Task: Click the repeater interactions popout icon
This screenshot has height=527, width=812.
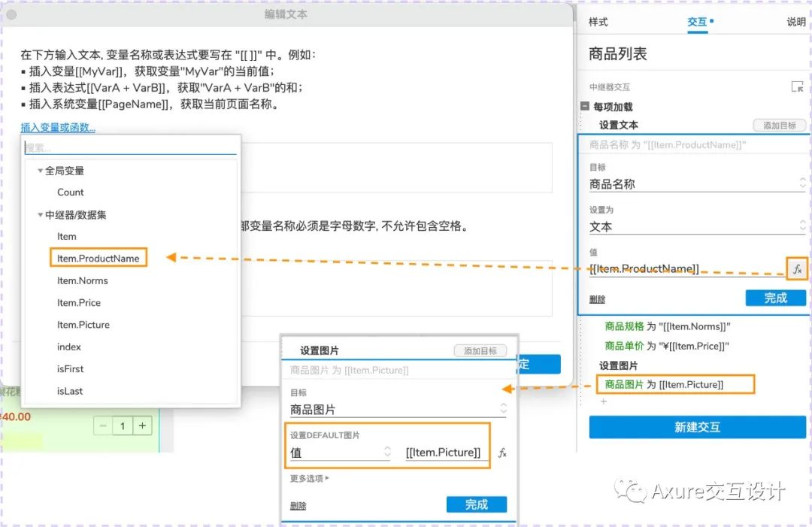Action: [797, 87]
